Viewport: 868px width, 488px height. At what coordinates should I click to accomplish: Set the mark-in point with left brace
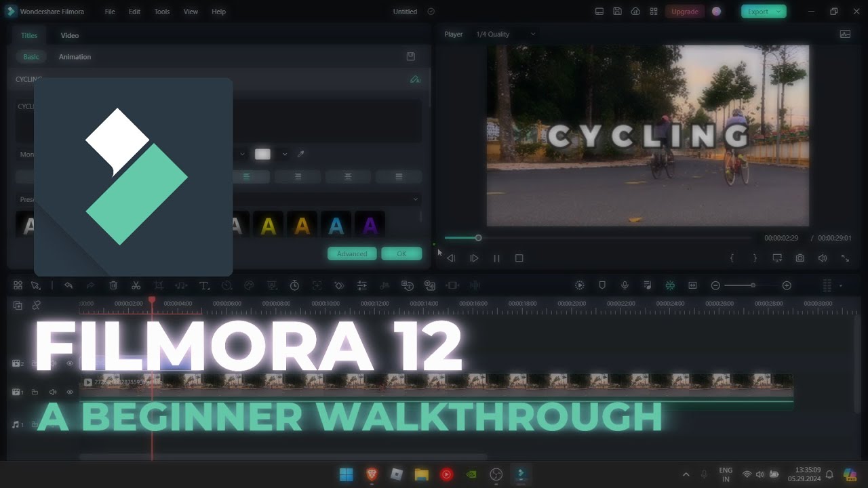pyautogui.click(x=732, y=258)
